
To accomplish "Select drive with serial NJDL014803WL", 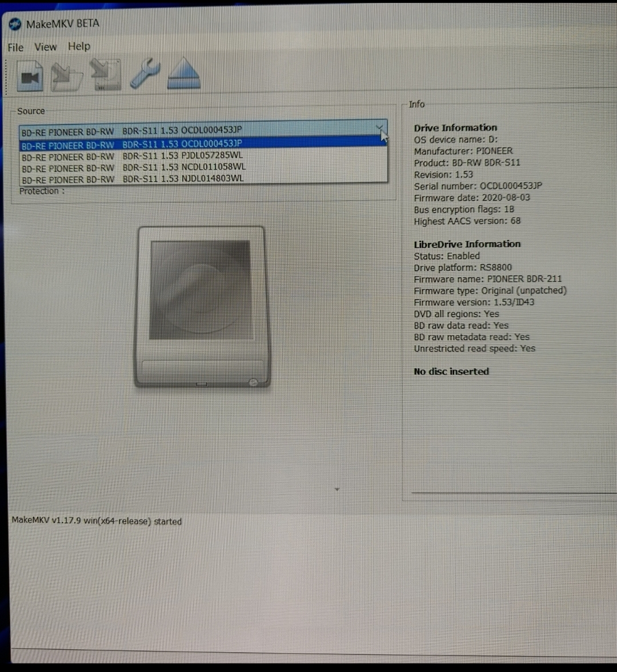I will coord(203,179).
